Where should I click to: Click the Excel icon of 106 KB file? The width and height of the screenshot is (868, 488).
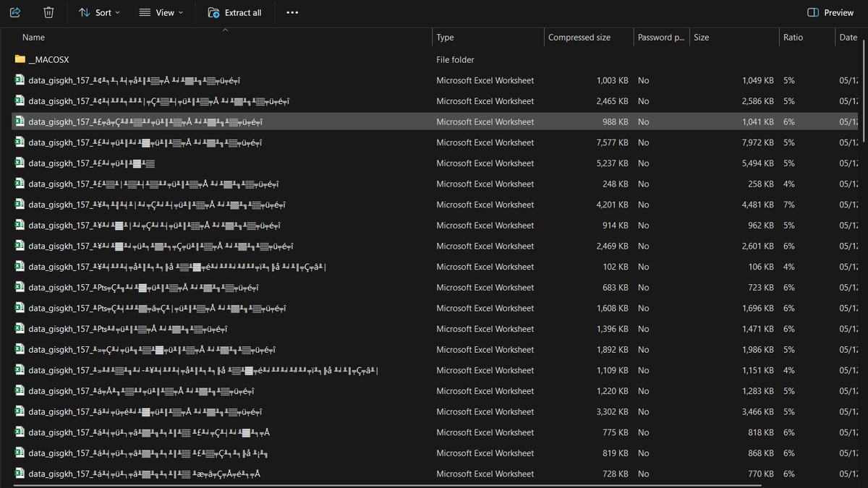point(20,267)
